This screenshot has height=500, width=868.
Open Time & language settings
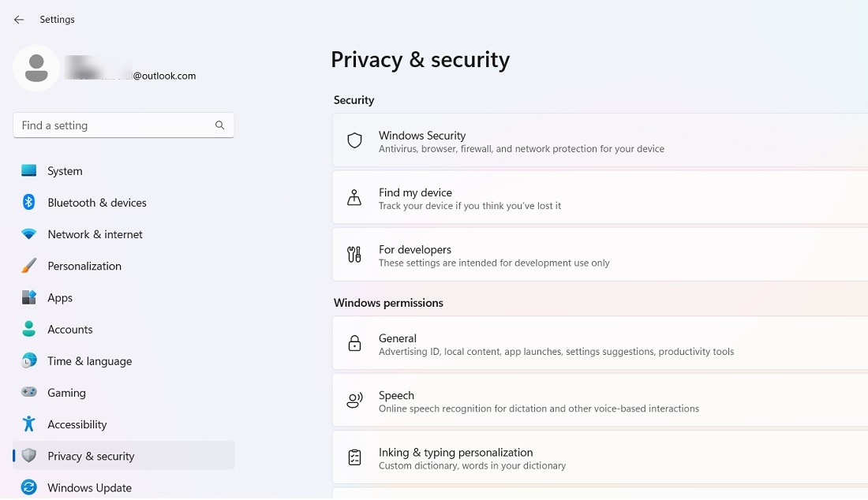(89, 360)
